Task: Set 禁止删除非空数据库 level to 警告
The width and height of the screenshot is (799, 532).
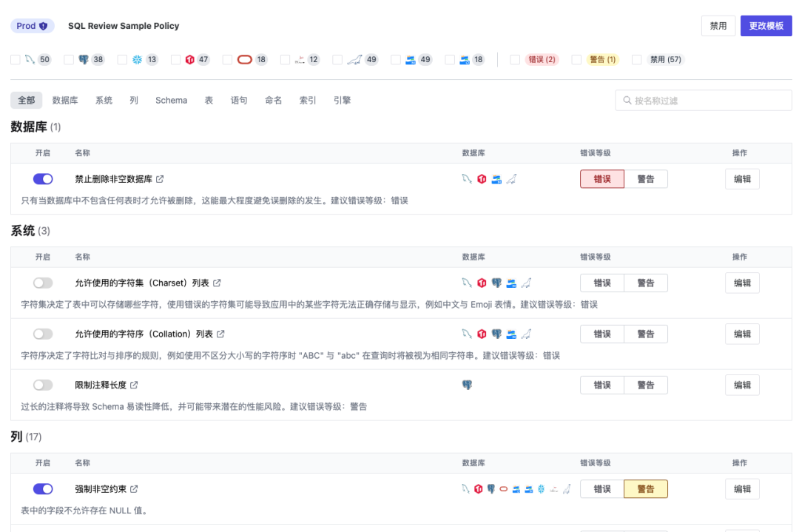Action: click(x=646, y=179)
